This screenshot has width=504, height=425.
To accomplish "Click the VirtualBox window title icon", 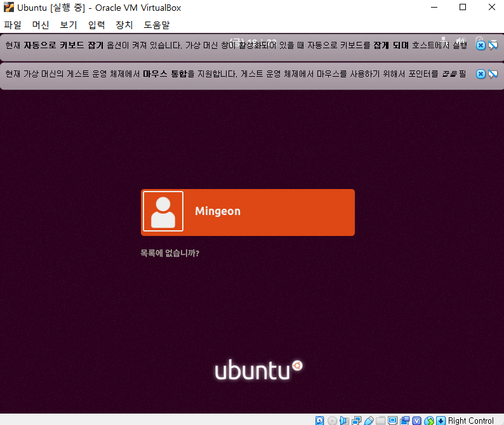I will coord(9,7).
